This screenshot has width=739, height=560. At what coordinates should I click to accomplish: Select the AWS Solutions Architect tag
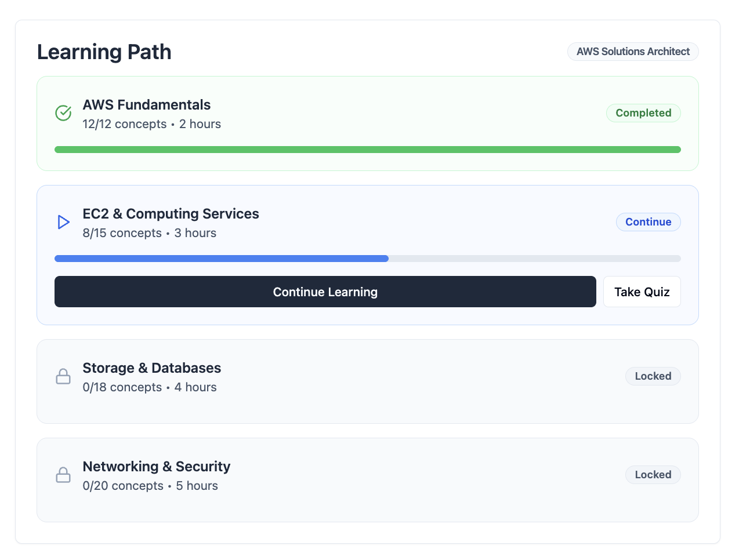tap(632, 52)
